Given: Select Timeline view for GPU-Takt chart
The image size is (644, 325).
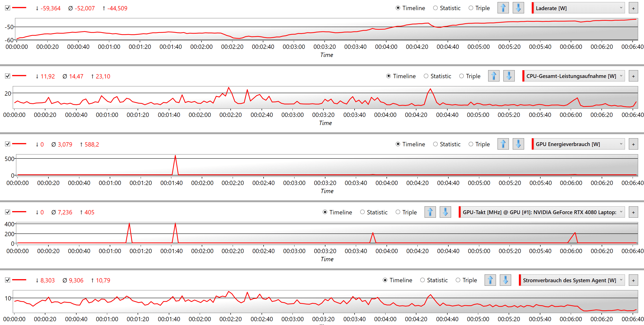Looking at the screenshot, I should point(337,212).
